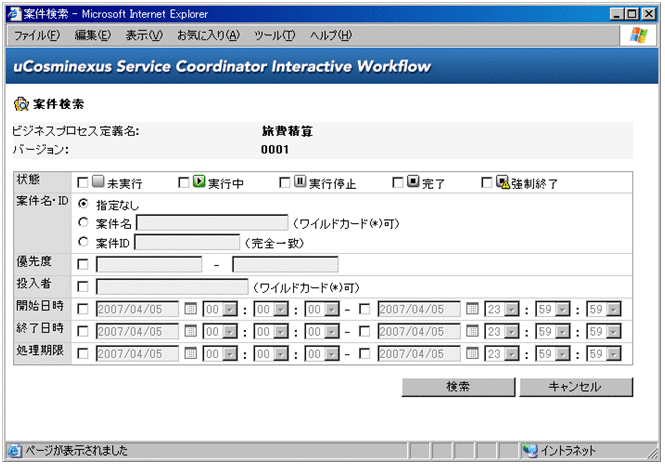
Task: Open the ツール(T) menu
Action: click(x=275, y=35)
